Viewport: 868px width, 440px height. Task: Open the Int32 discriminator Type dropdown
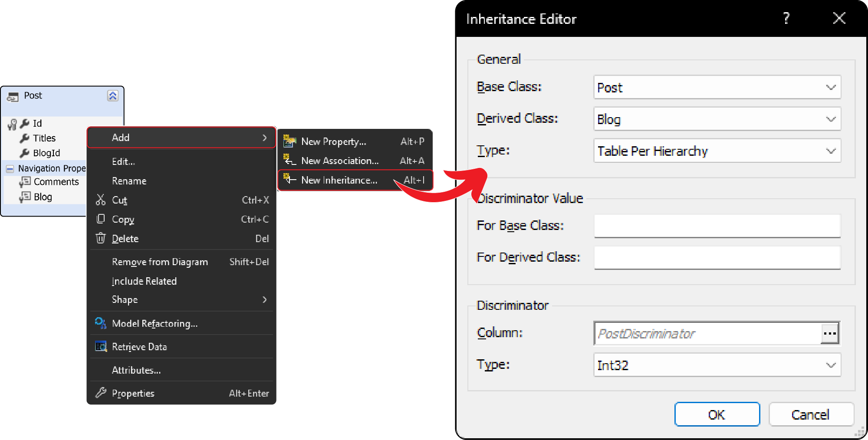[831, 365]
